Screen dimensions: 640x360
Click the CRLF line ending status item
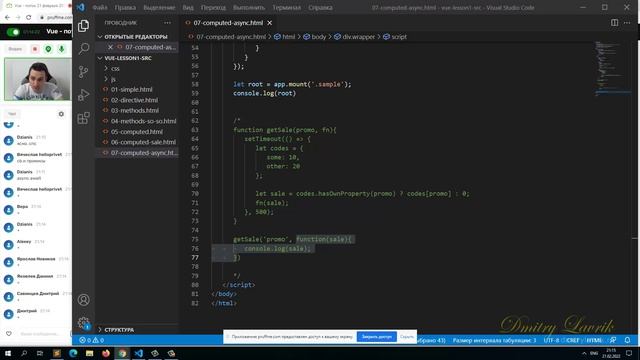tap(573, 340)
